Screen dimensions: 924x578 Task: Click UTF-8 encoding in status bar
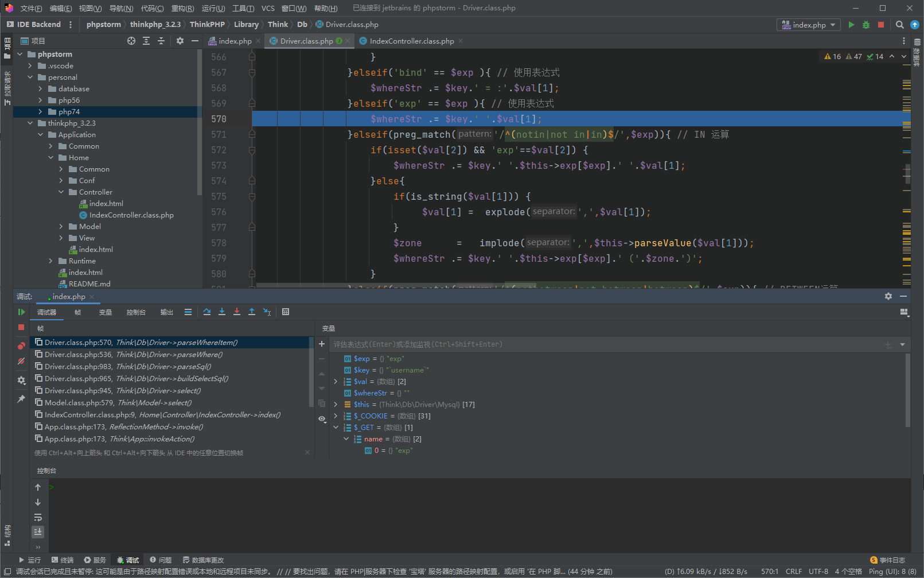tap(818, 571)
